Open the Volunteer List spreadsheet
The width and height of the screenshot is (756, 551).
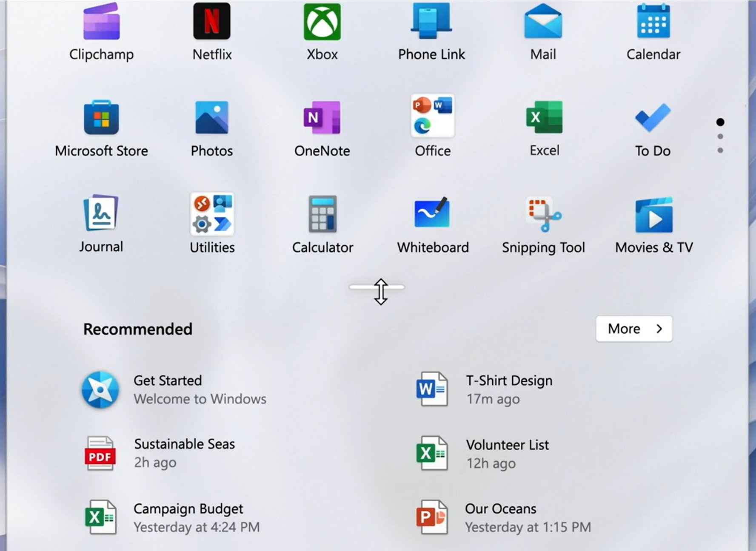click(482, 454)
